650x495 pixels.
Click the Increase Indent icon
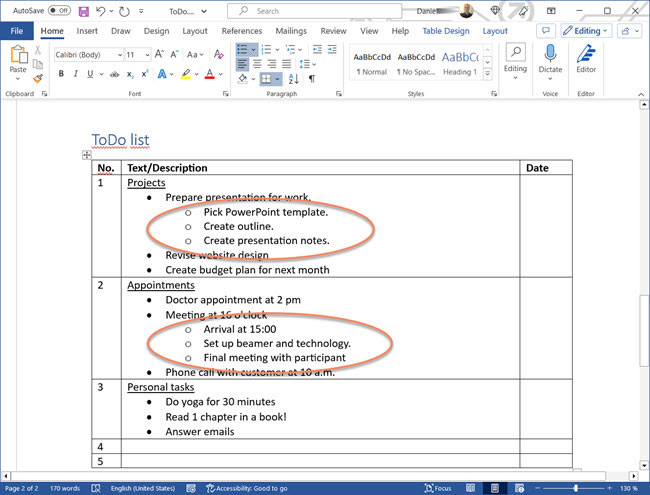pos(332,50)
